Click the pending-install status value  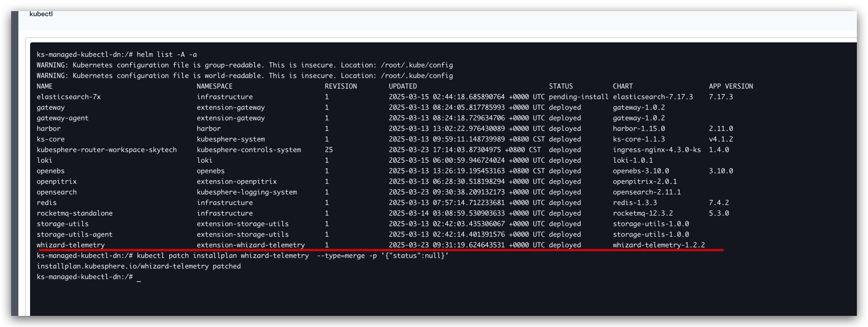[578, 97]
